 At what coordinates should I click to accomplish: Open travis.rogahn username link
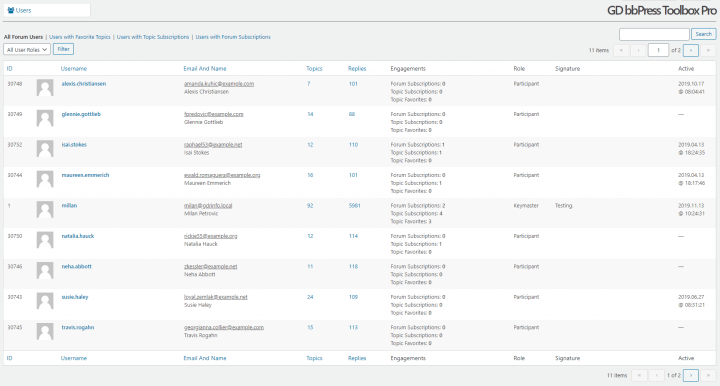pyautogui.click(x=78, y=327)
